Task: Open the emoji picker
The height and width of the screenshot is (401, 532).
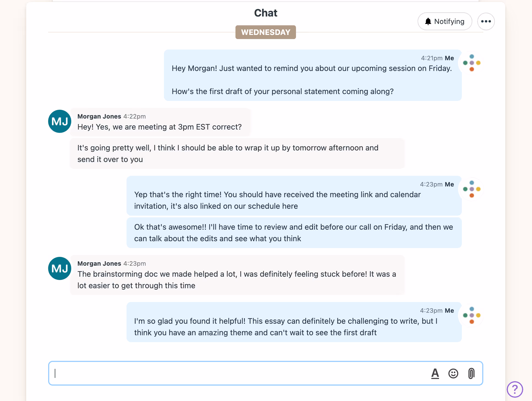Action: point(453,373)
